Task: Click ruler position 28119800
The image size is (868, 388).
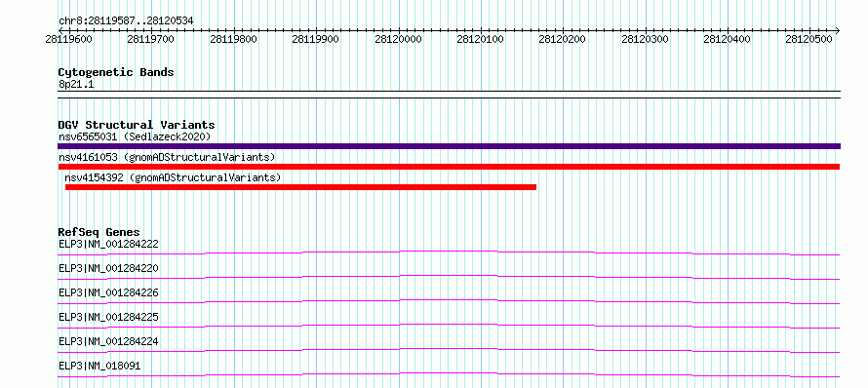Action: (x=234, y=39)
